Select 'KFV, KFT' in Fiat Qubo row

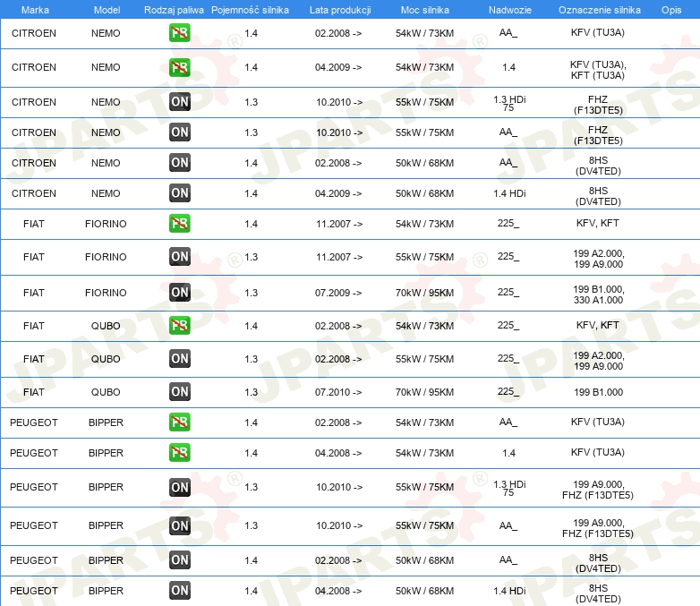pyautogui.click(x=597, y=325)
